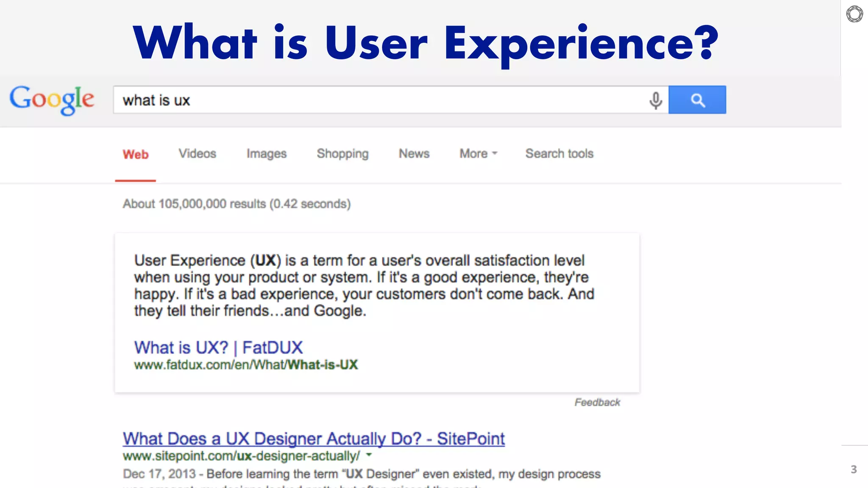Click the Feedback link

click(x=597, y=402)
